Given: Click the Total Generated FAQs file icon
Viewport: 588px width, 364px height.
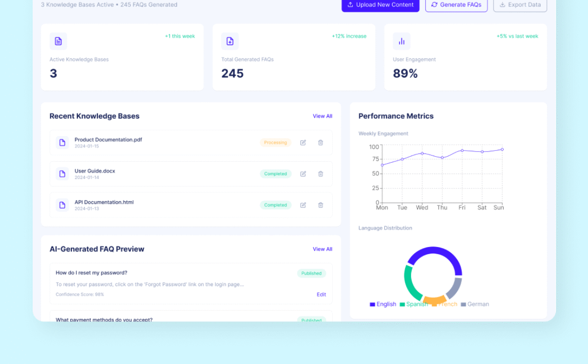Looking at the screenshot, I should 230,41.
